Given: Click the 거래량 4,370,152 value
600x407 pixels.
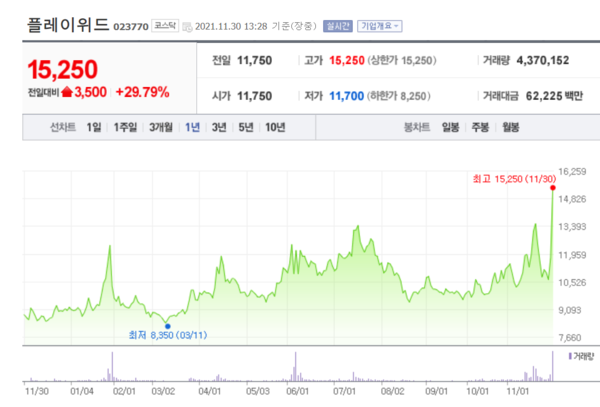Looking at the screenshot, I should [543, 60].
